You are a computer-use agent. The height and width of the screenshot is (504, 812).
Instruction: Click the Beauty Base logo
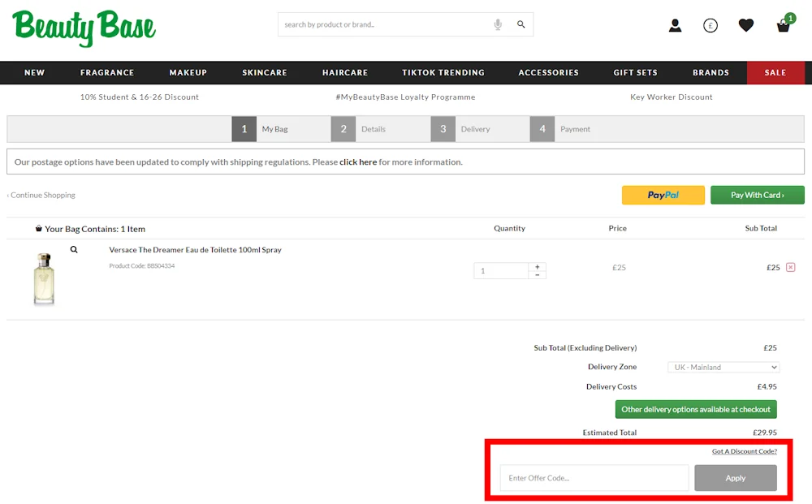click(84, 28)
